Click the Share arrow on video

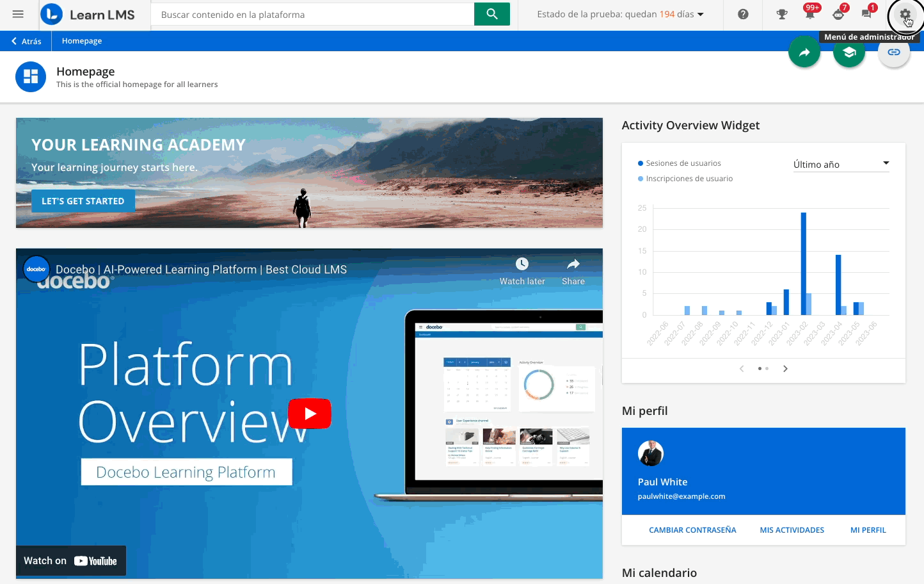tap(573, 264)
